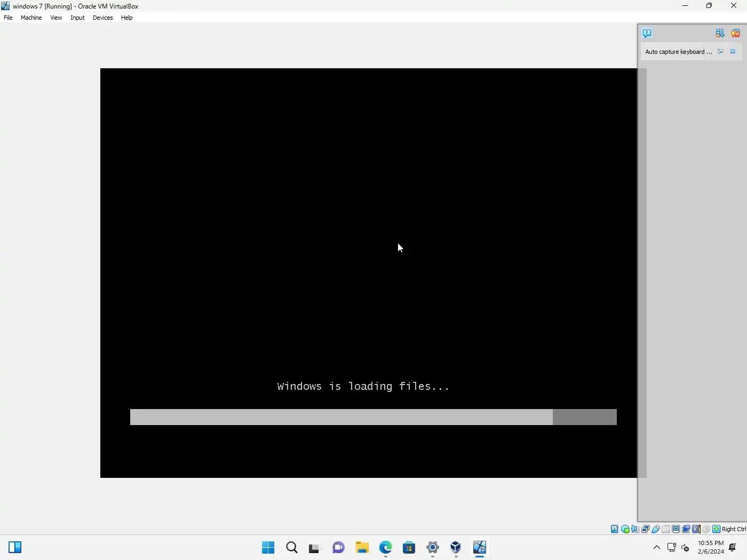The width and height of the screenshot is (747, 560).
Task: Minimize the VirtualBox VM window
Action: coord(685,6)
